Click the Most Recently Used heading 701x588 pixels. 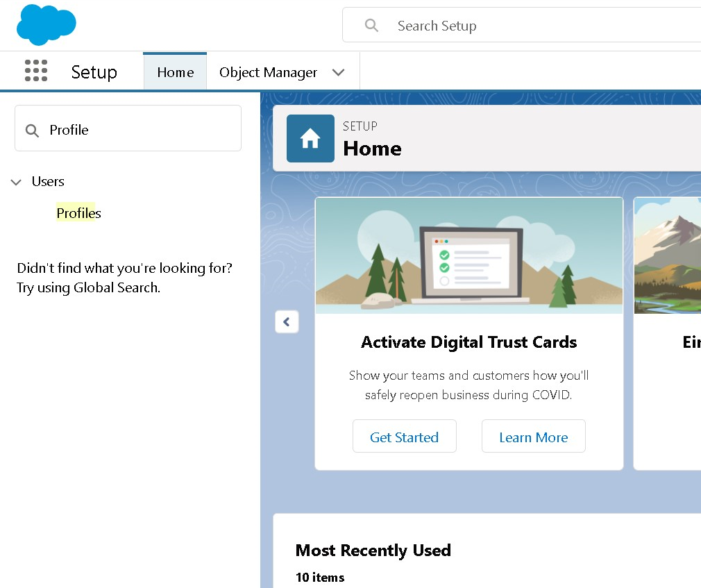[x=373, y=550]
